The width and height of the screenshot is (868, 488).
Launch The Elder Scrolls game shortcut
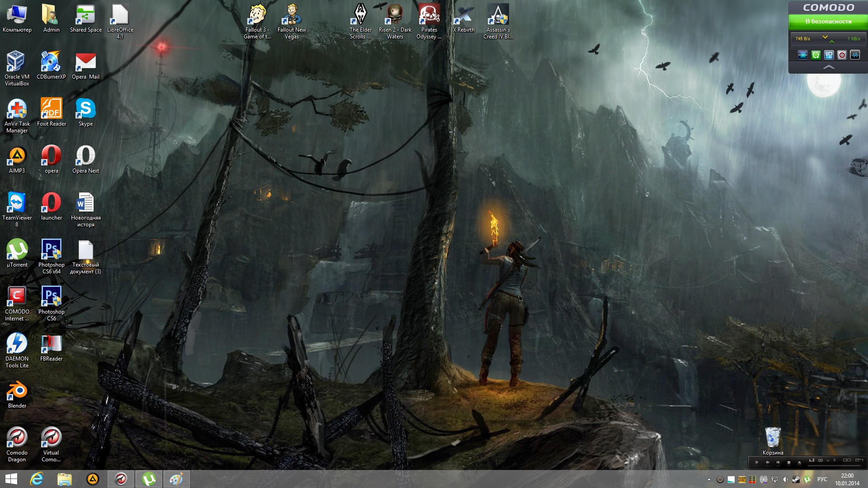(x=360, y=15)
